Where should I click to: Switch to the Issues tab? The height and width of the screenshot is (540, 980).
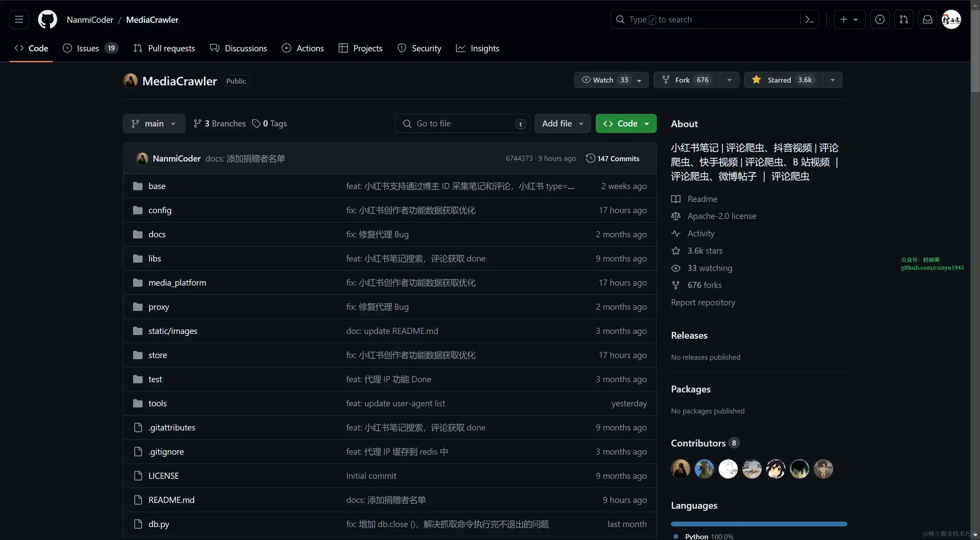90,48
